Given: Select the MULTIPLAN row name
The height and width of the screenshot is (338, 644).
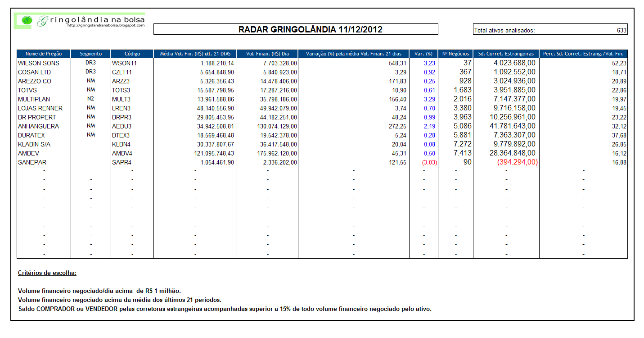Looking at the screenshot, I should coord(34,99).
